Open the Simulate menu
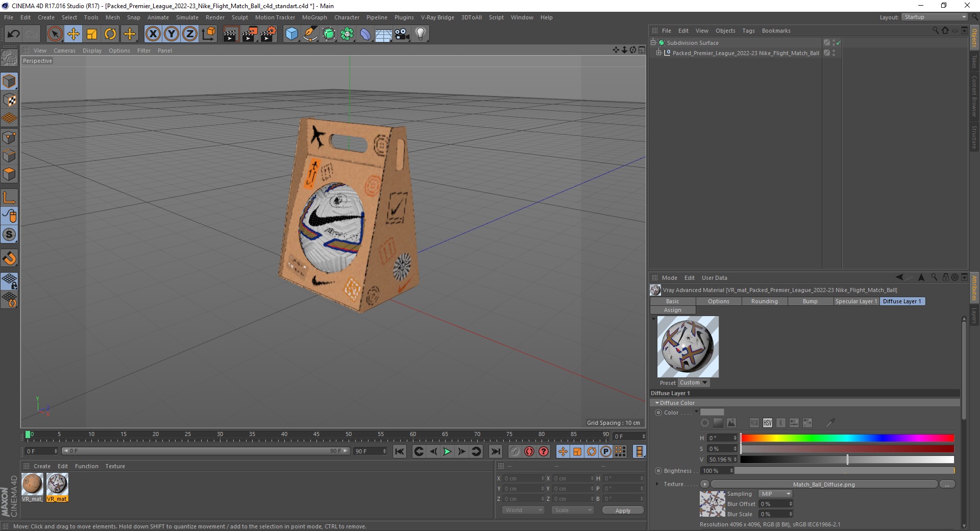This screenshot has height=531, width=980. (187, 17)
